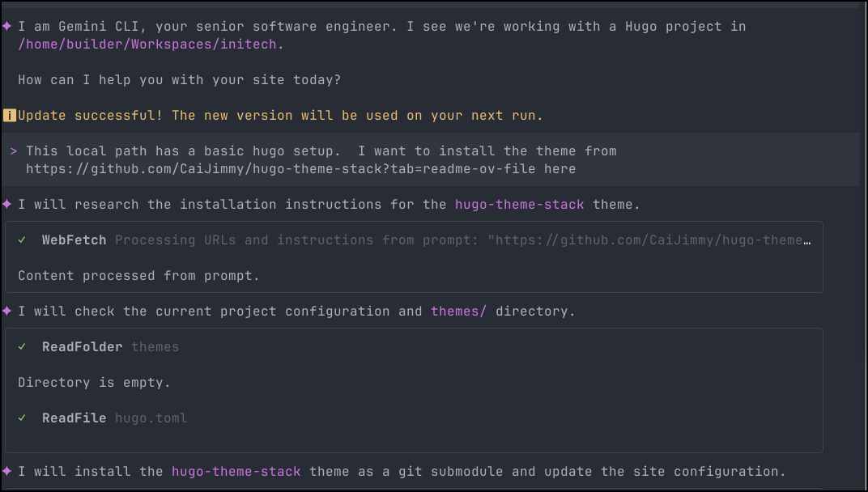Select the WebFetch tool call label

pyautogui.click(x=74, y=240)
